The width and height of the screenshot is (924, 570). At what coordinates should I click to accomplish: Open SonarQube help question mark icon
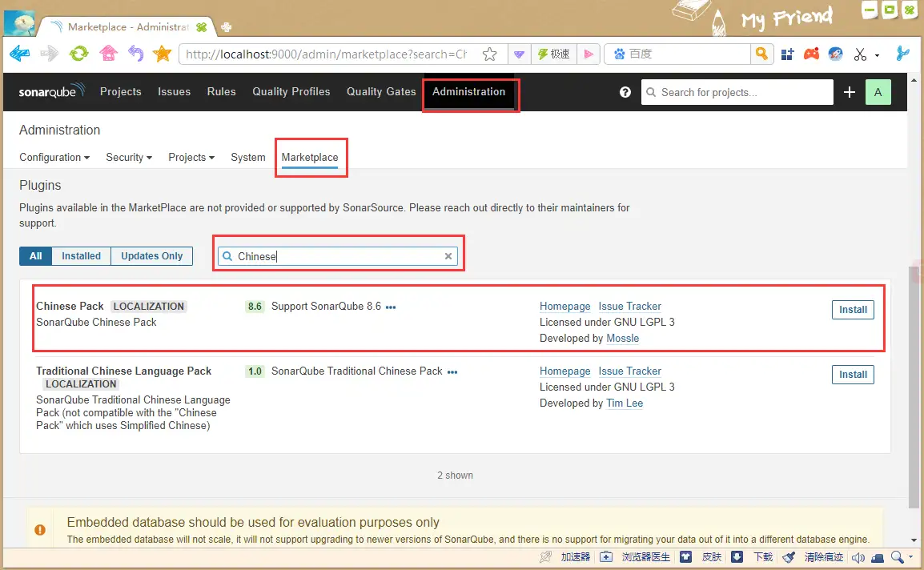pos(625,92)
